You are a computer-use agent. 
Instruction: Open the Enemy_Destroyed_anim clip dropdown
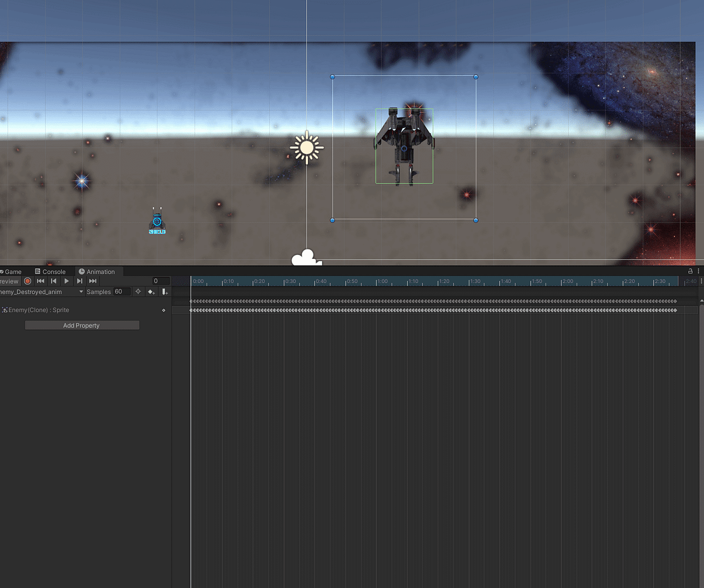pos(81,292)
